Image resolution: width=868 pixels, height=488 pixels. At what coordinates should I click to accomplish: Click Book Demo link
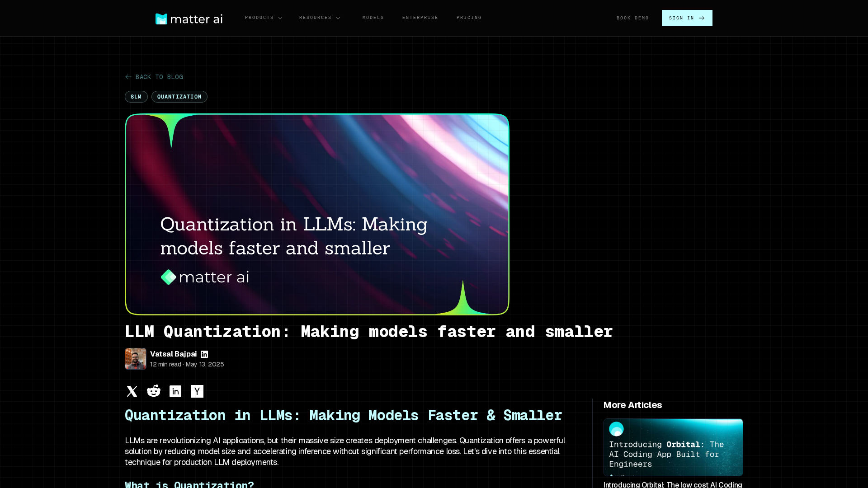632,18
